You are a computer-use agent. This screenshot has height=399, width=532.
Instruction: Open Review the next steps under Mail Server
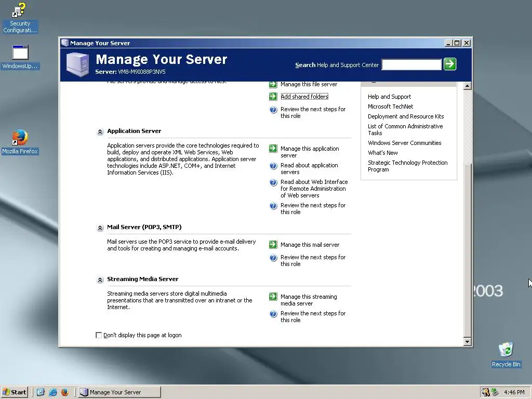(x=313, y=261)
